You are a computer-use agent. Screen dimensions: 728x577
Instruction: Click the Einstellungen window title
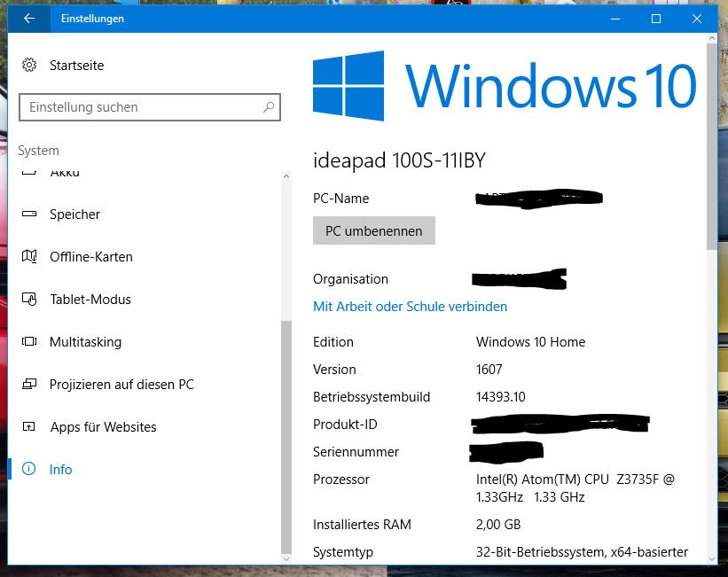coord(92,19)
